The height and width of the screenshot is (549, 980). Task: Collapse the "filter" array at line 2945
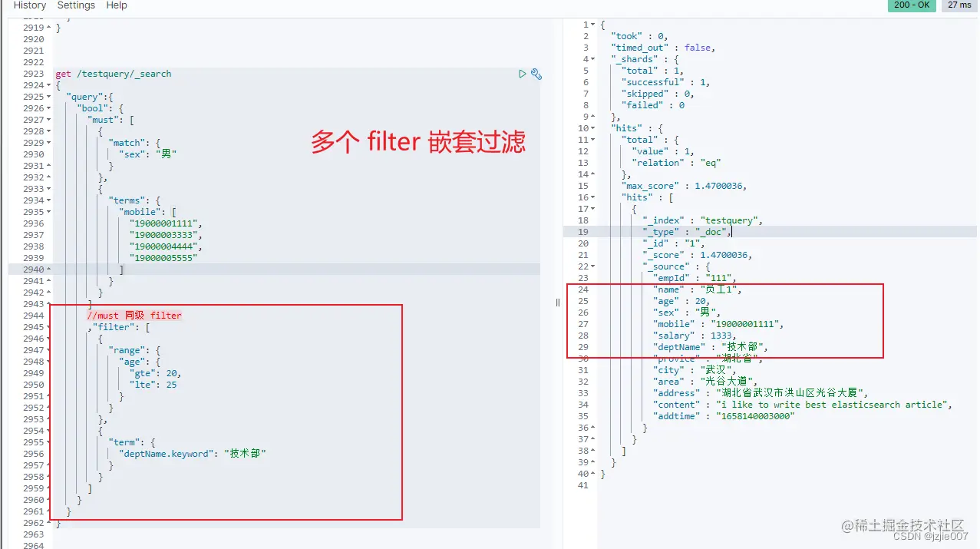(x=48, y=327)
